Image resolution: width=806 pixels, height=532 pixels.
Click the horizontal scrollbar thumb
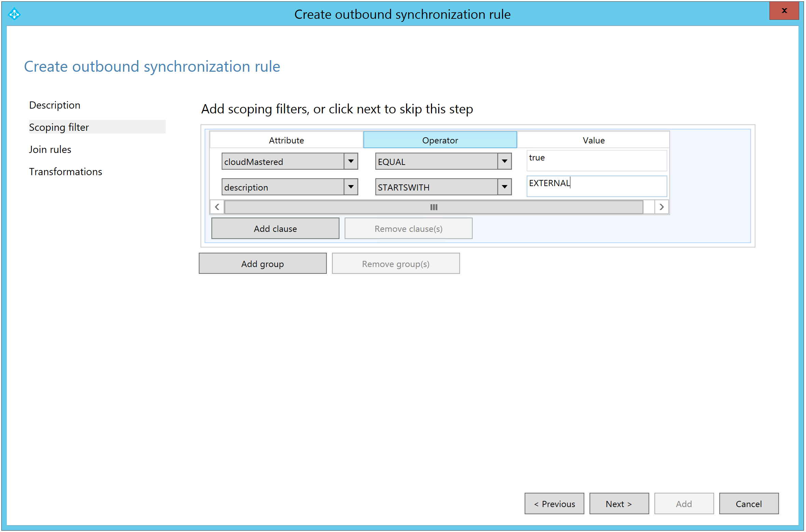pos(433,207)
